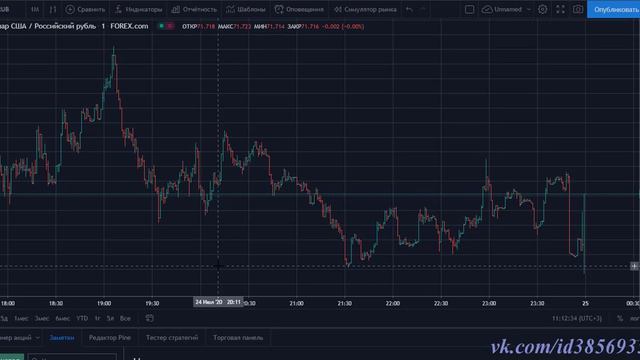Select the 1г date range
The height and width of the screenshot is (360, 640).
click(x=97, y=318)
